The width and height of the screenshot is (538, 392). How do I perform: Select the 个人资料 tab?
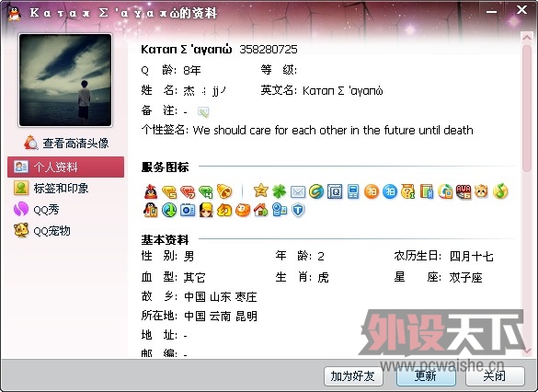click(x=65, y=167)
